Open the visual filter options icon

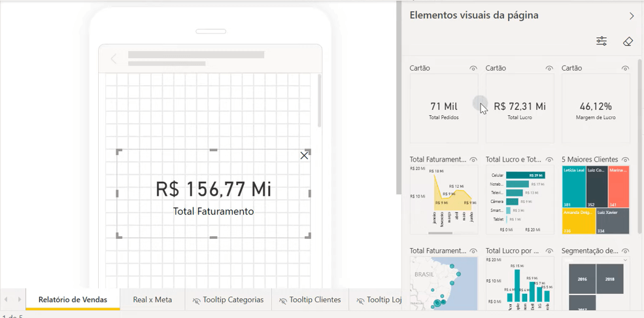602,41
